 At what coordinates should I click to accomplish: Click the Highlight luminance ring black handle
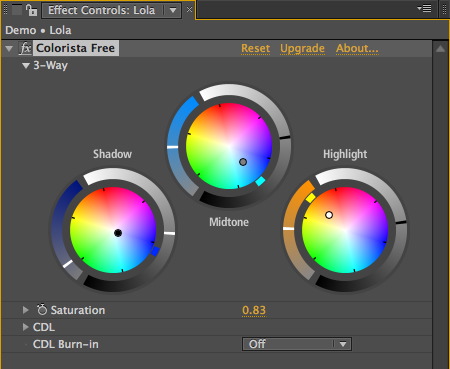pyautogui.click(x=401, y=222)
